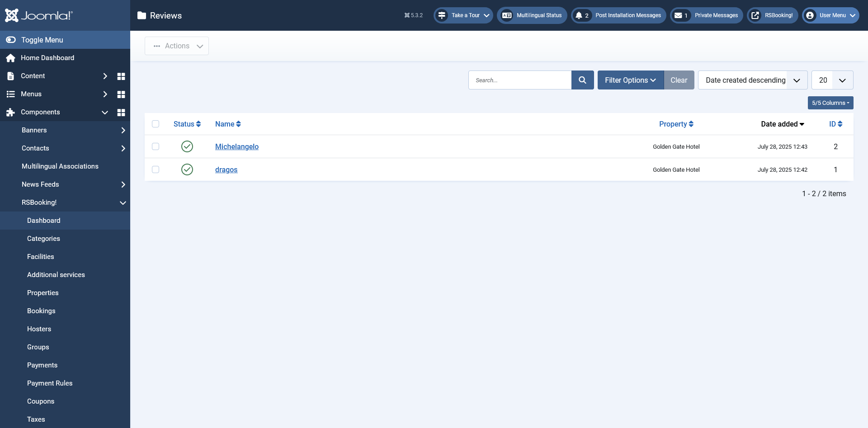Sort by Property column header
The image size is (868, 428).
[676, 124]
